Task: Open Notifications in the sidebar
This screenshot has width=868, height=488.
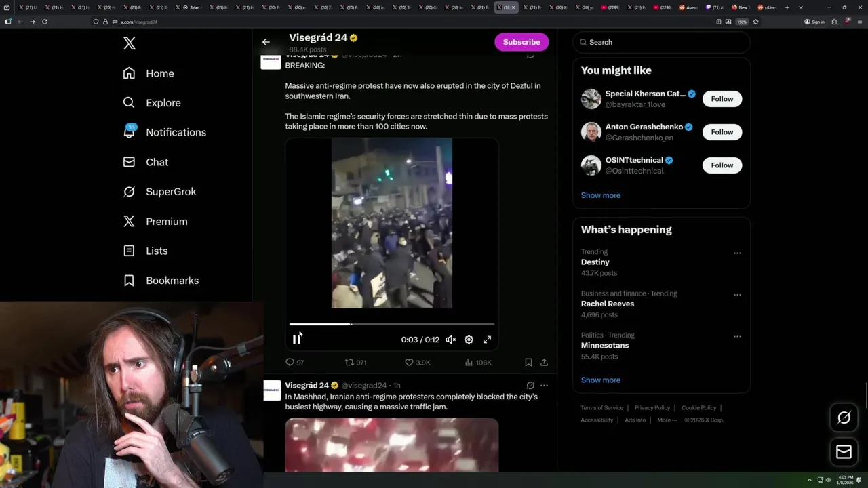Action: [x=164, y=132]
